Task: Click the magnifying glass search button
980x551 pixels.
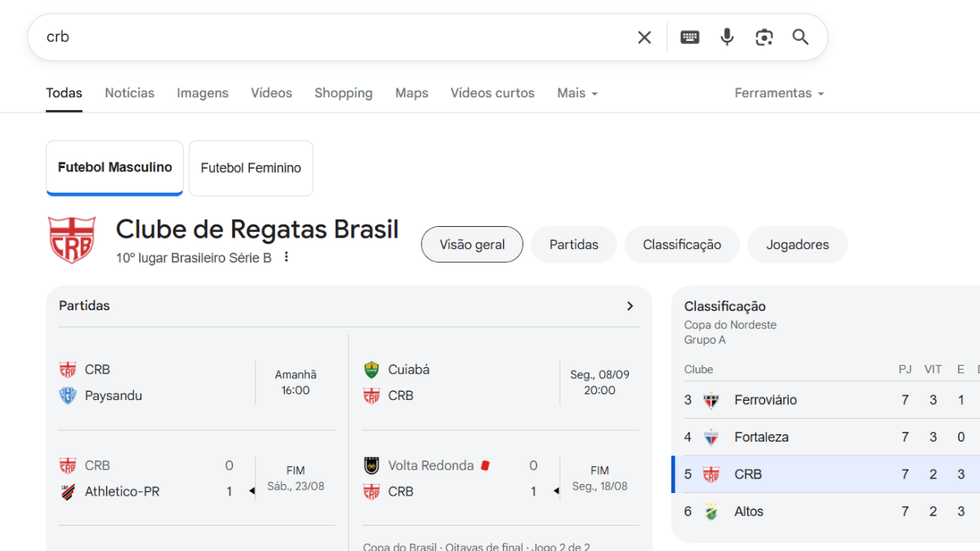Action: click(800, 38)
